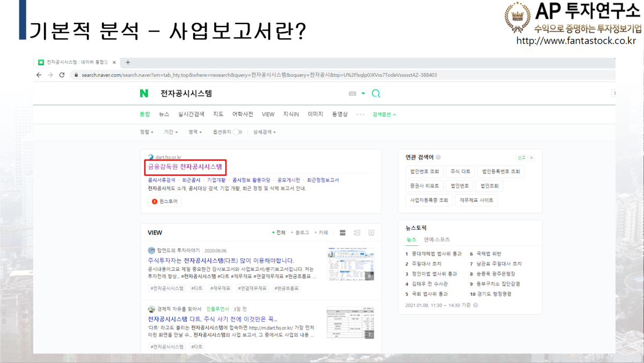The image size is (644, 363).
Task: Click the browser address bar URL
Action: coord(259,75)
